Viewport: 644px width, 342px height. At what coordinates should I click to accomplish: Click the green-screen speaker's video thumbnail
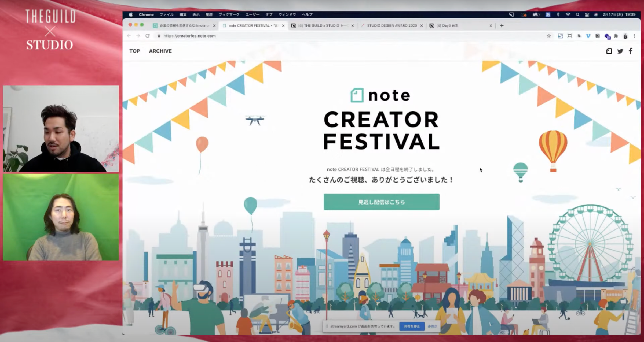61,217
